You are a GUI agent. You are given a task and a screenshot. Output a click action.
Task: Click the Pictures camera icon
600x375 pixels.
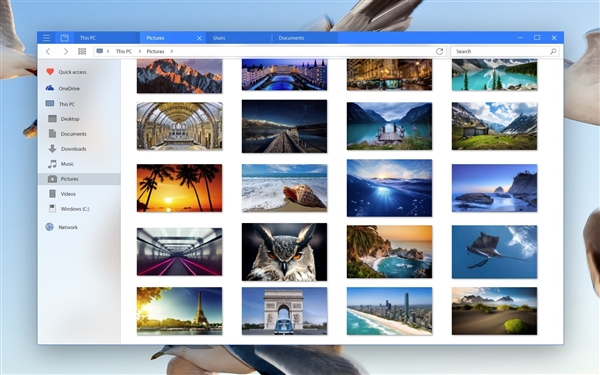[52, 179]
